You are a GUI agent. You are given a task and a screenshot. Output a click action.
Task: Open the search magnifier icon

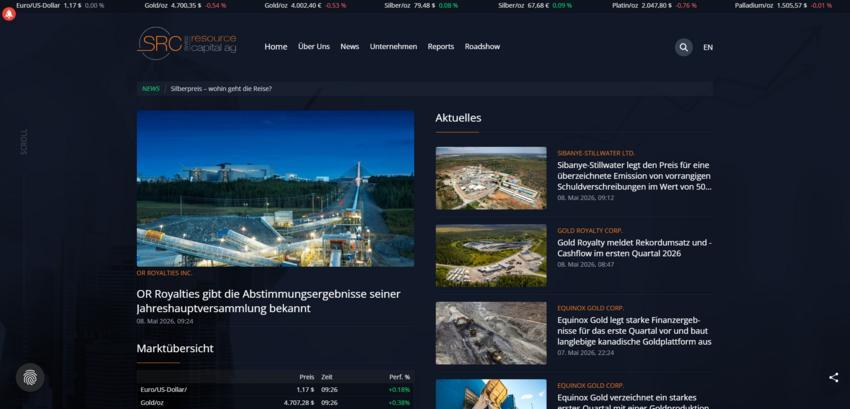tap(684, 47)
